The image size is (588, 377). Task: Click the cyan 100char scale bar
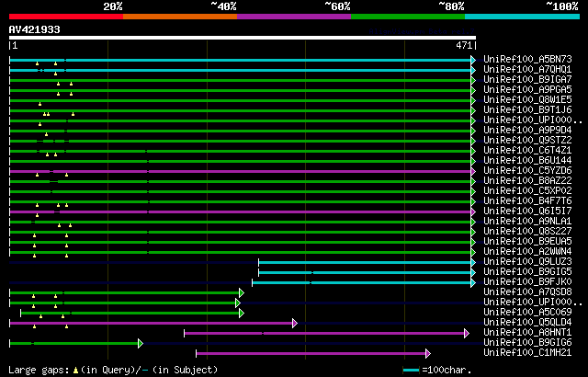click(411, 371)
